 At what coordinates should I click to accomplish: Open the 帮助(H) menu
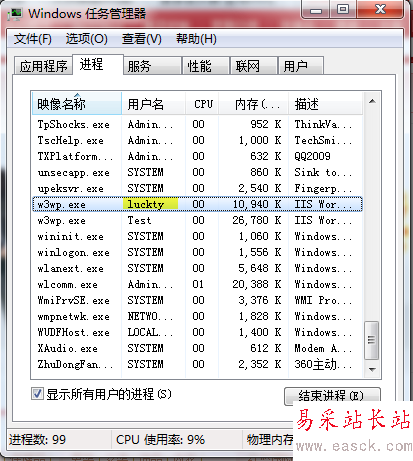pos(196,39)
